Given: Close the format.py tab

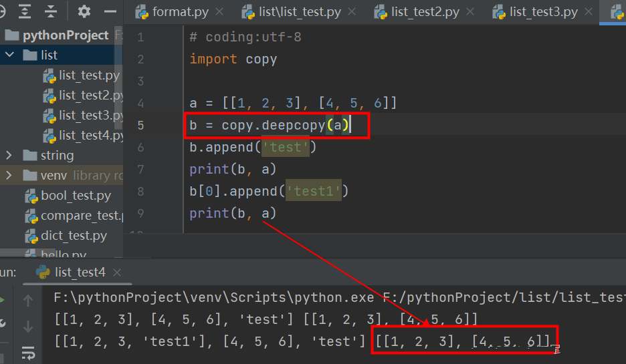Looking at the screenshot, I should (x=219, y=12).
